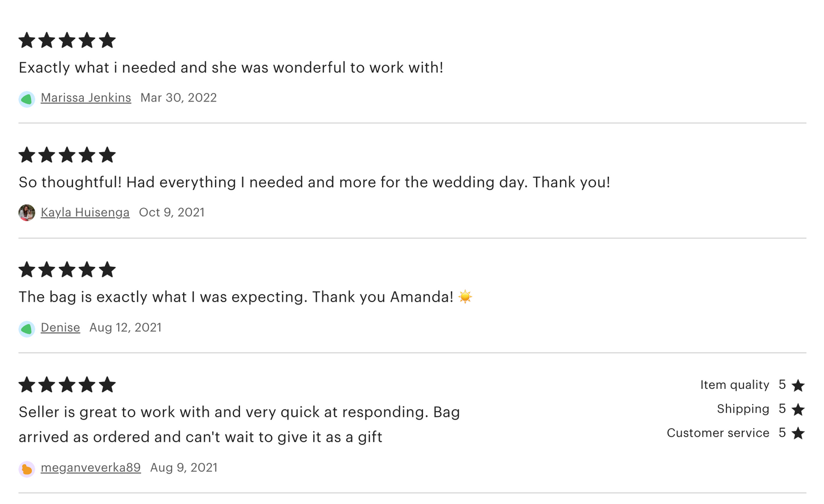Click the "Customer service" rating label
The image size is (824, 504).
718,433
